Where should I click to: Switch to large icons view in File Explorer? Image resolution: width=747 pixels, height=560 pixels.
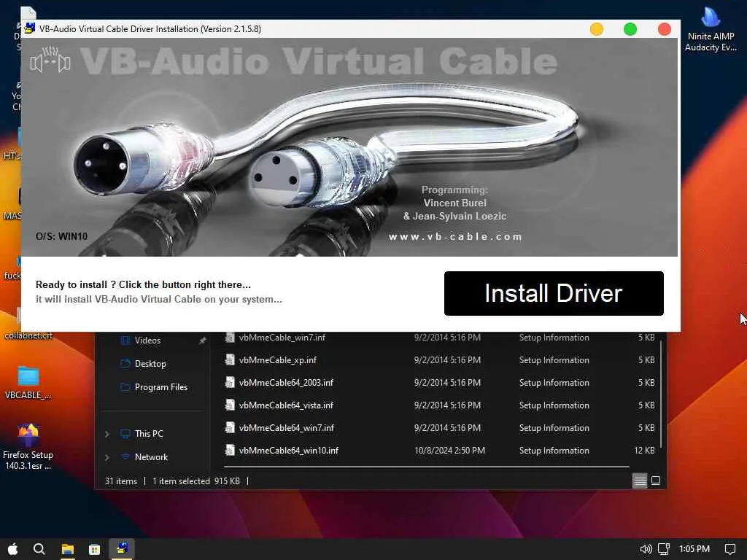tap(656, 481)
